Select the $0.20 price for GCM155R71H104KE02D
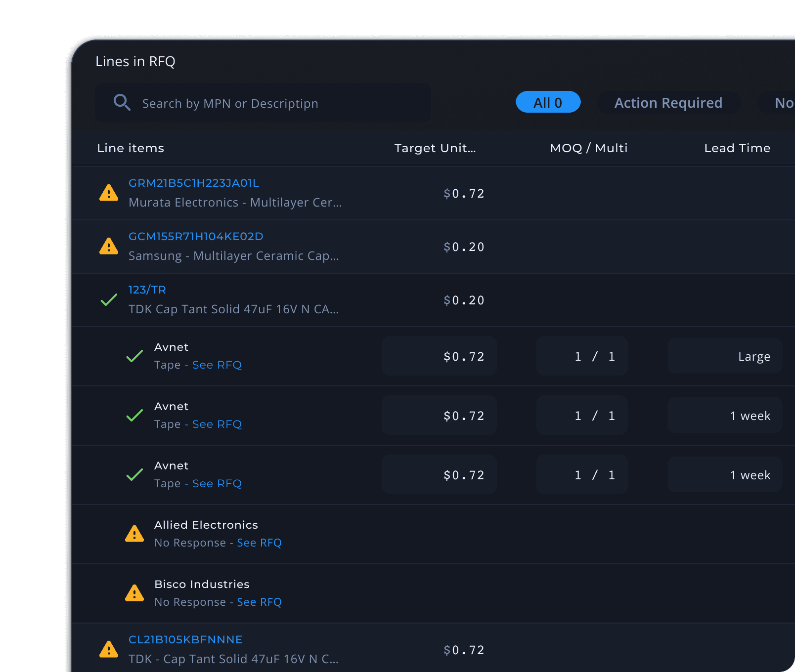This screenshot has height=672, width=795. tap(464, 247)
